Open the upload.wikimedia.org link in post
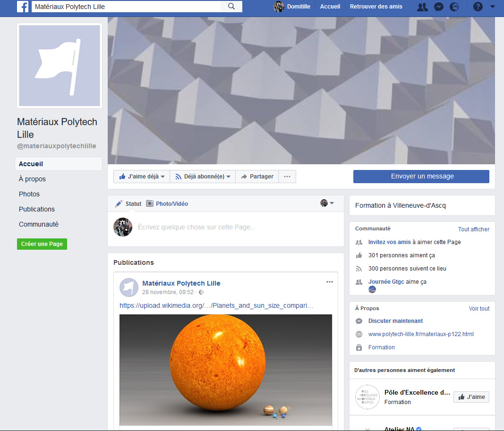 pyautogui.click(x=216, y=305)
